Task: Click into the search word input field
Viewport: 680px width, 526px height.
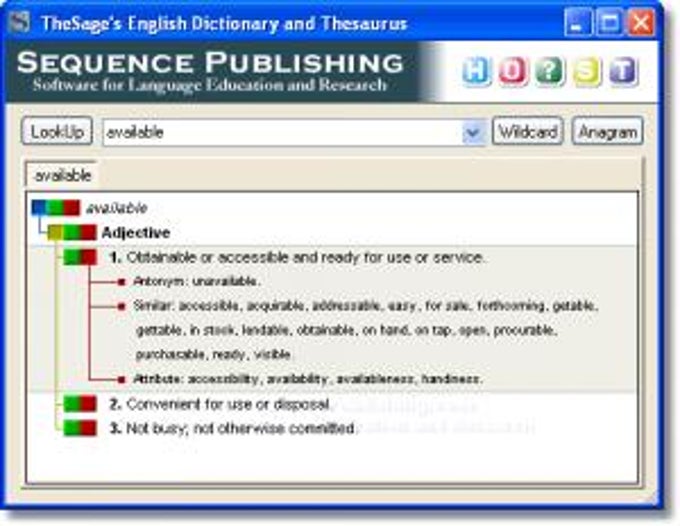Action: (283, 132)
